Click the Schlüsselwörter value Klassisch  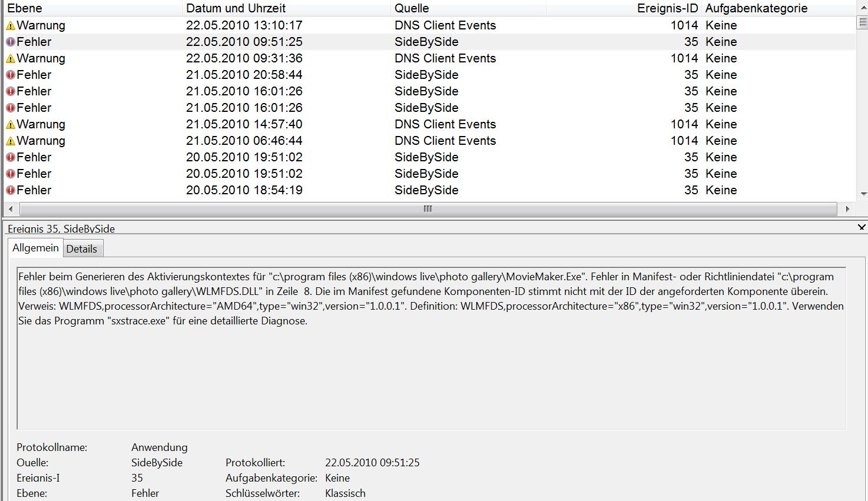point(345,493)
